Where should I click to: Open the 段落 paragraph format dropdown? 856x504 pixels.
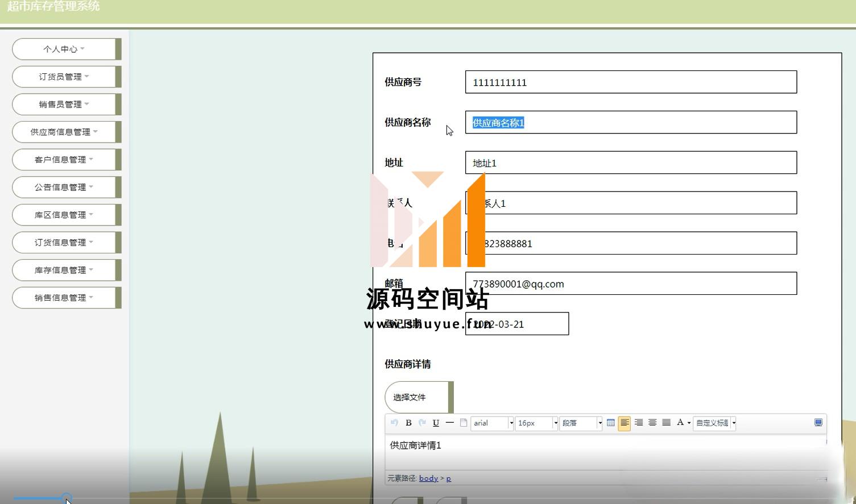pyautogui.click(x=581, y=423)
